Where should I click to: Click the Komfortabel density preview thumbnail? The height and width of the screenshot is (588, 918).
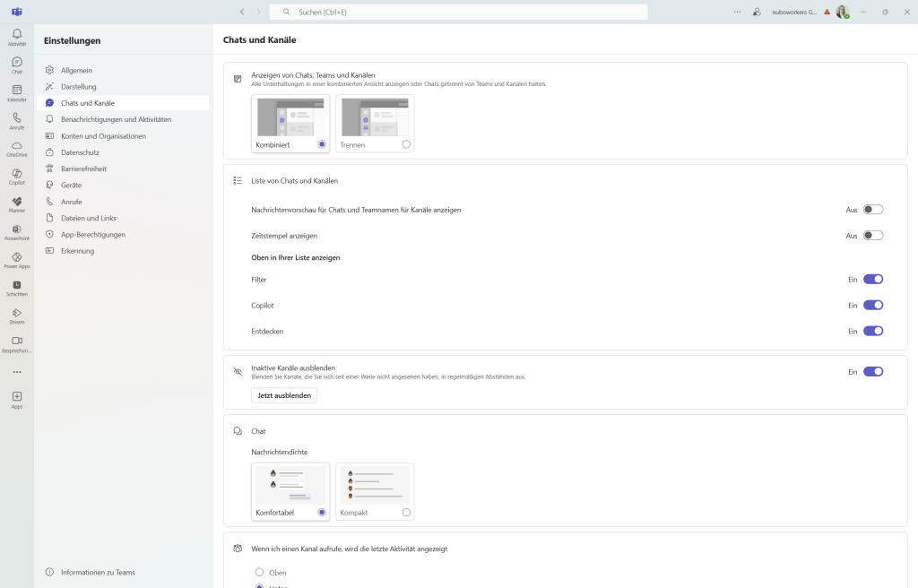[290, 485]
